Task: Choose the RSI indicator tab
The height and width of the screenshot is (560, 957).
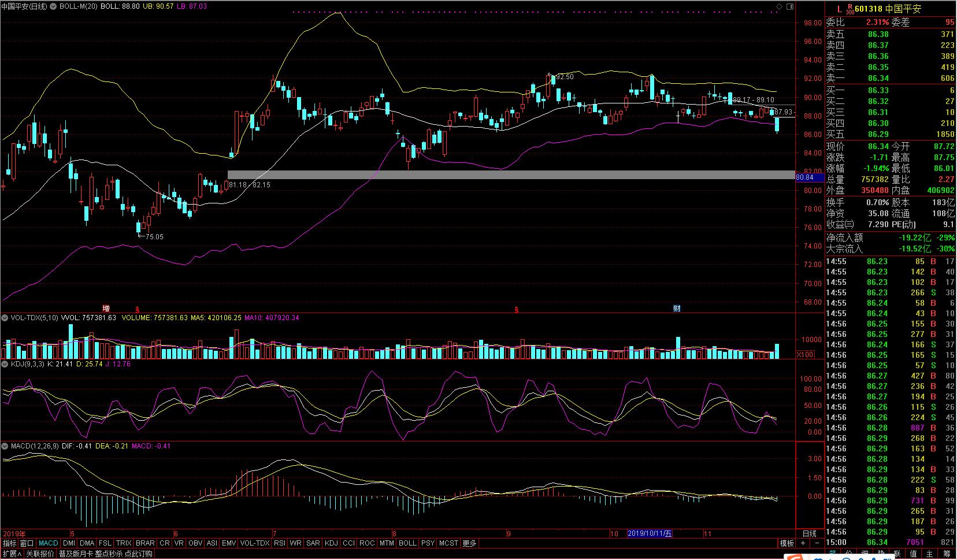Action: click(x=280, y=543)
